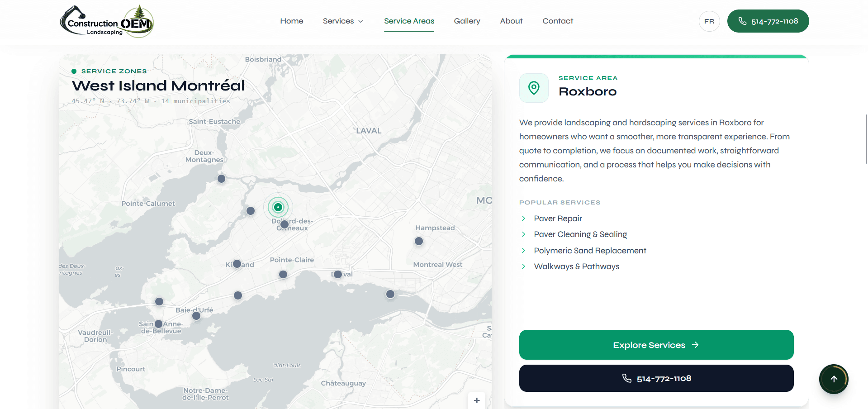Switch language with the FR button
This screenshot has height=409, width=868.
709,21
